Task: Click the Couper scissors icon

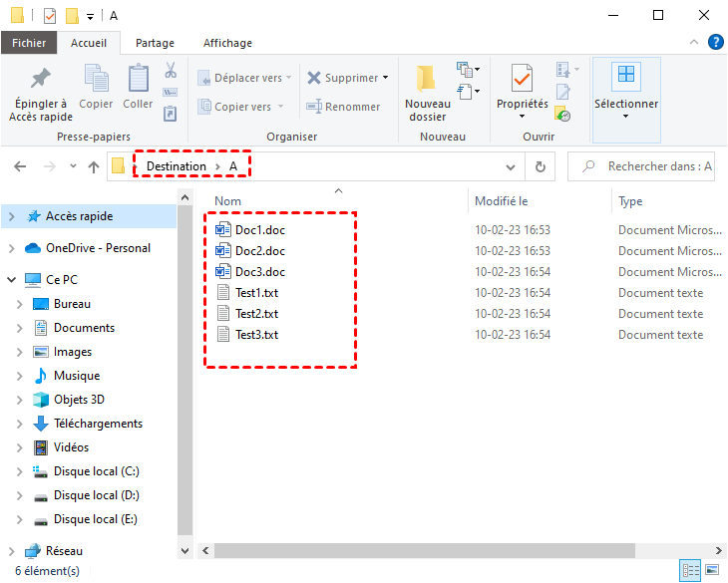Action: point(171,70)
